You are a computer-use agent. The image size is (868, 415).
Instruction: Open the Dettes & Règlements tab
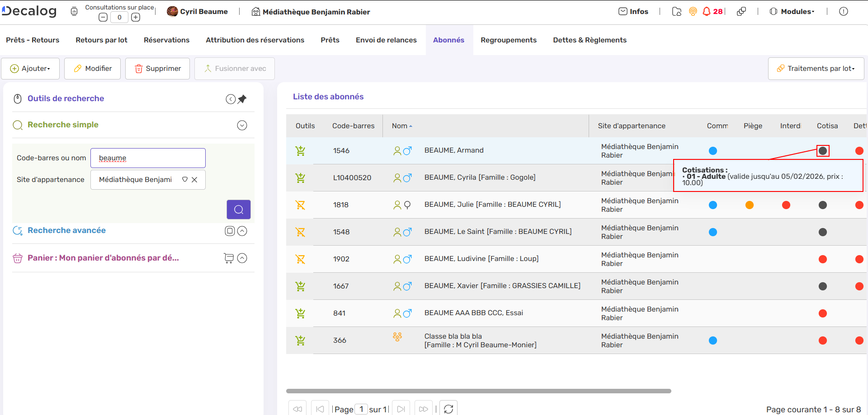590,40
